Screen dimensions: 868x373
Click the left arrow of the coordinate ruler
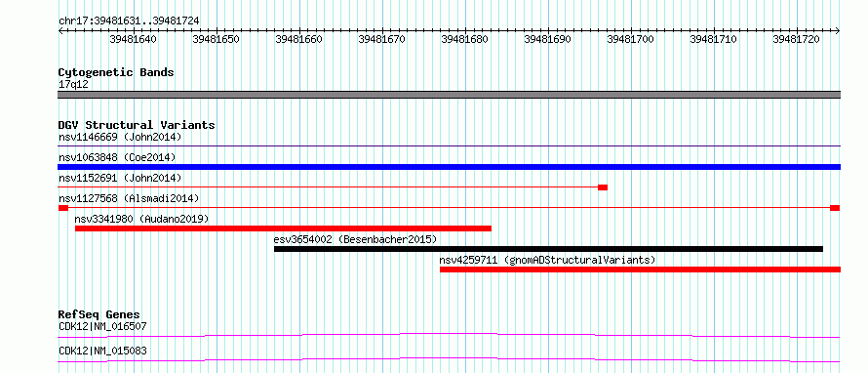[60, 31]
